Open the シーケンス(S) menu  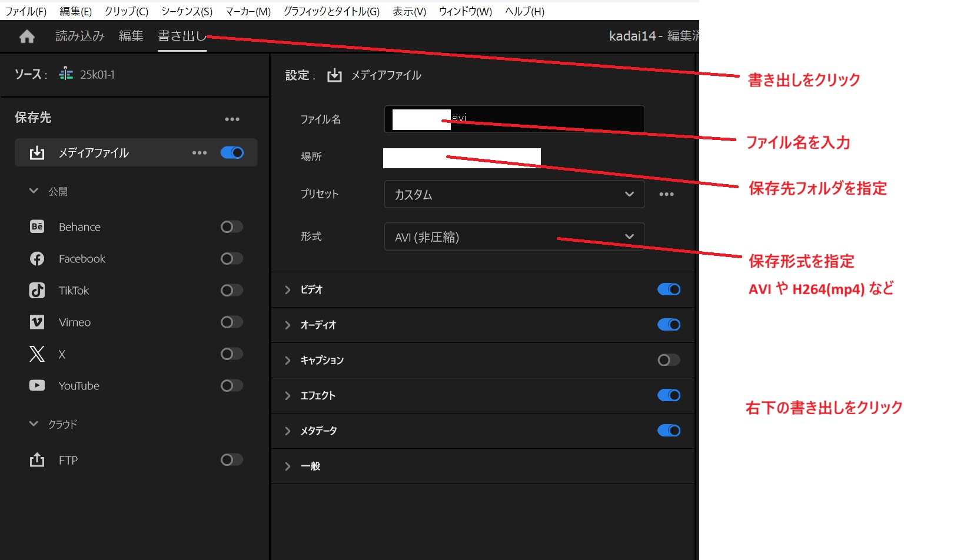pyautogui.click(x=187, y=11)
